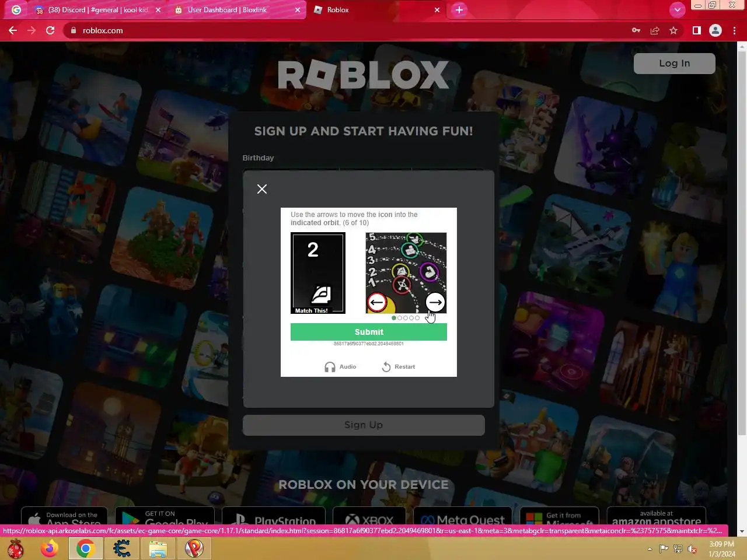Click the browser forward arrow

[32, 30]
